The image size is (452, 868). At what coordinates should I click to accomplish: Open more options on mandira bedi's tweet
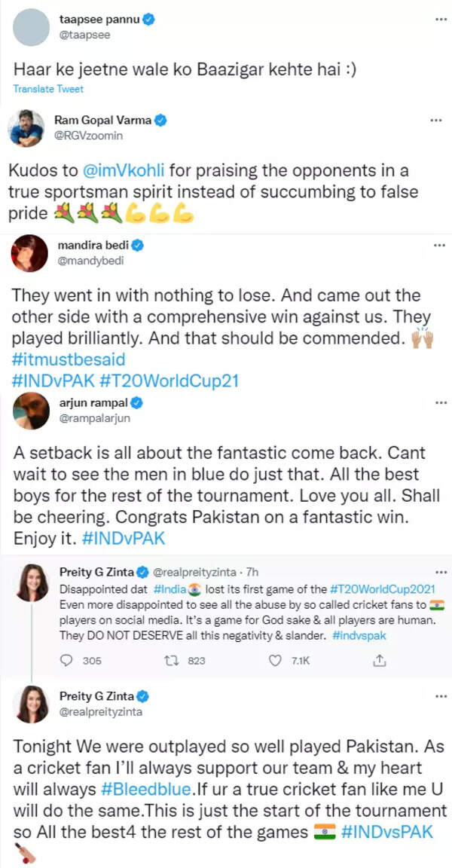[436, 245]
